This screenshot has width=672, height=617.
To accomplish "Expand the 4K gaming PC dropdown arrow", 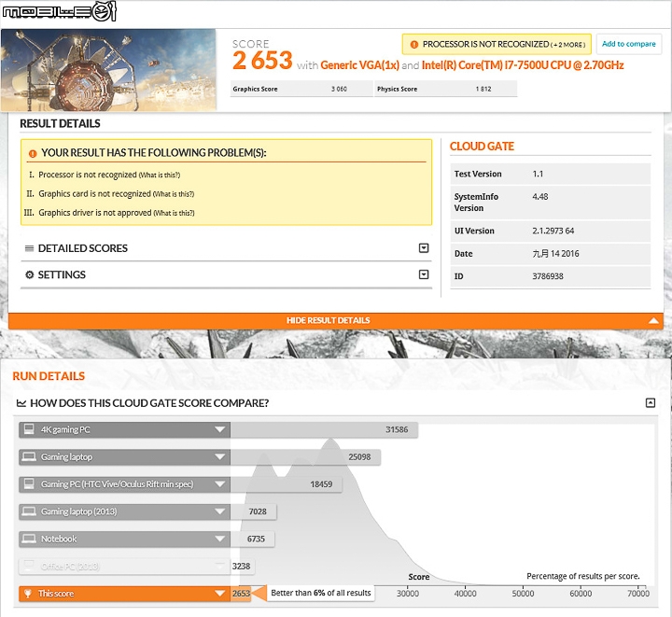I will pos(220,429).
